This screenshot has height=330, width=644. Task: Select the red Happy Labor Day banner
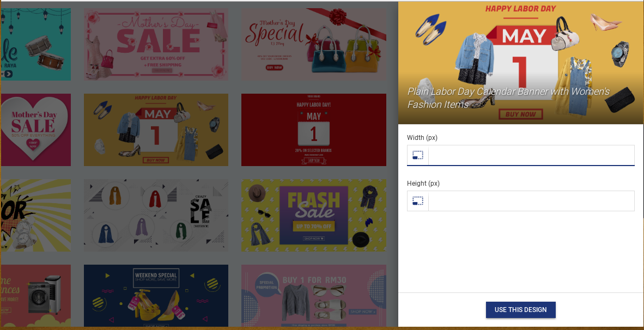(314, 130)
